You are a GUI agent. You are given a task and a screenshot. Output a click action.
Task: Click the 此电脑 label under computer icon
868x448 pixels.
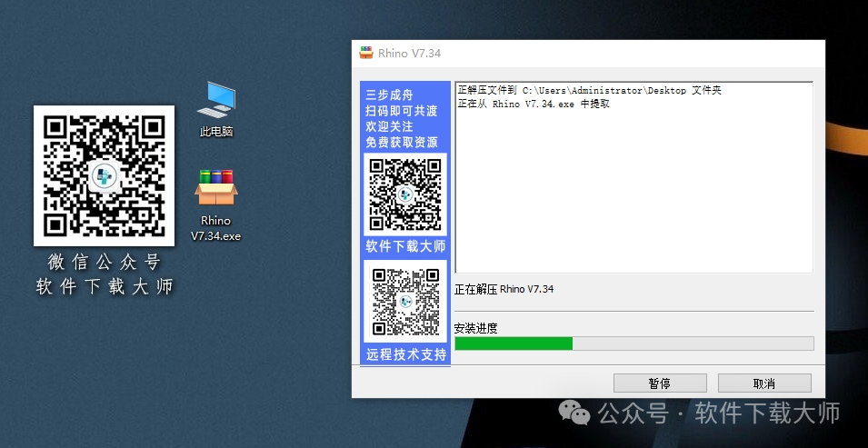point(216,132)
